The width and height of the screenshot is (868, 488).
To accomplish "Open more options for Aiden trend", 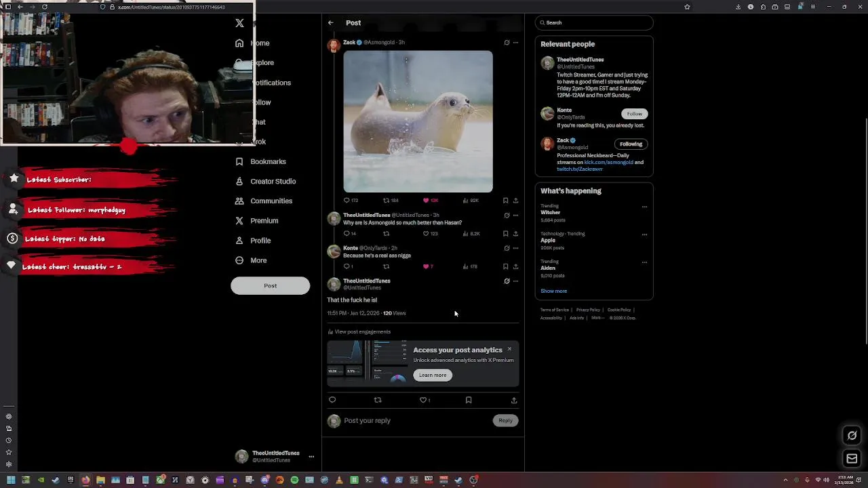I will coord(644,262).
